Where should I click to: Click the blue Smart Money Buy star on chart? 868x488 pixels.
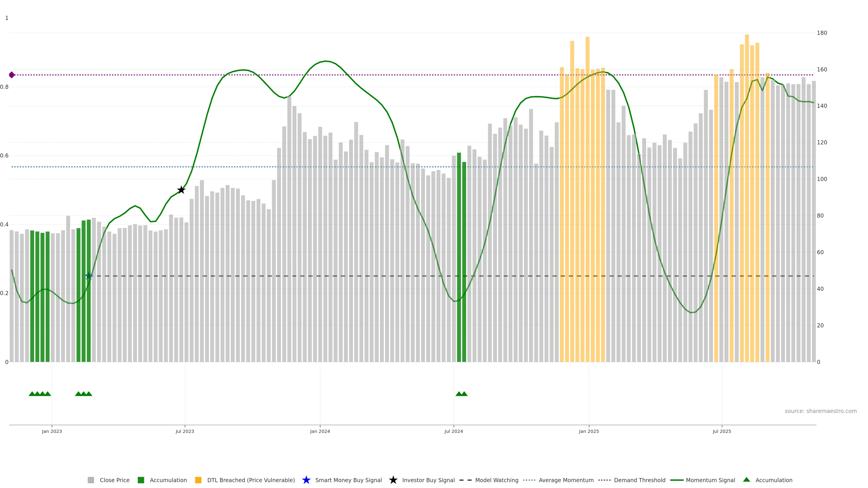89,276
